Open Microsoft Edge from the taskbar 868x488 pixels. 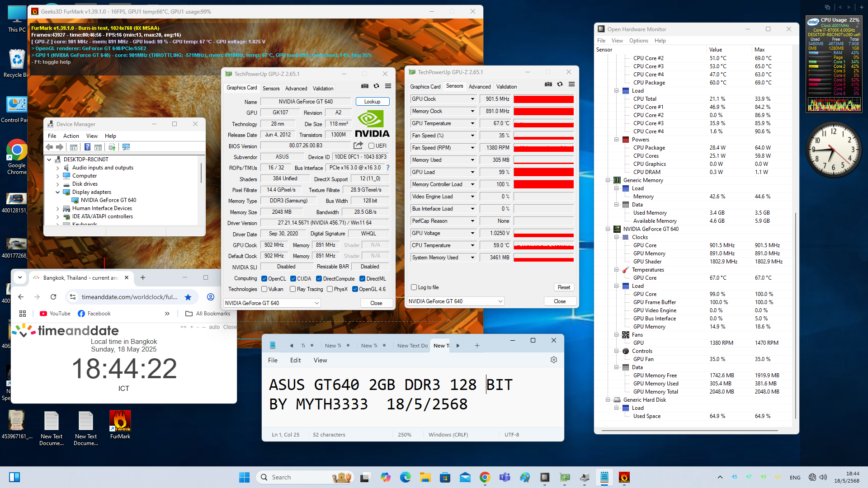pyautogui.click(x=405, y=477)
